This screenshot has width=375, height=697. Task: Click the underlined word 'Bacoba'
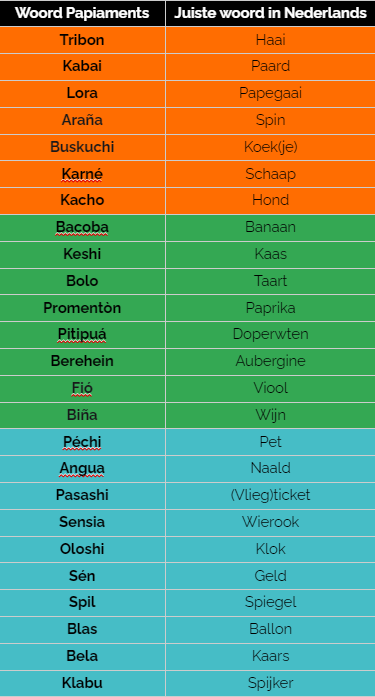pyautogui.click(x=82, y=227)
